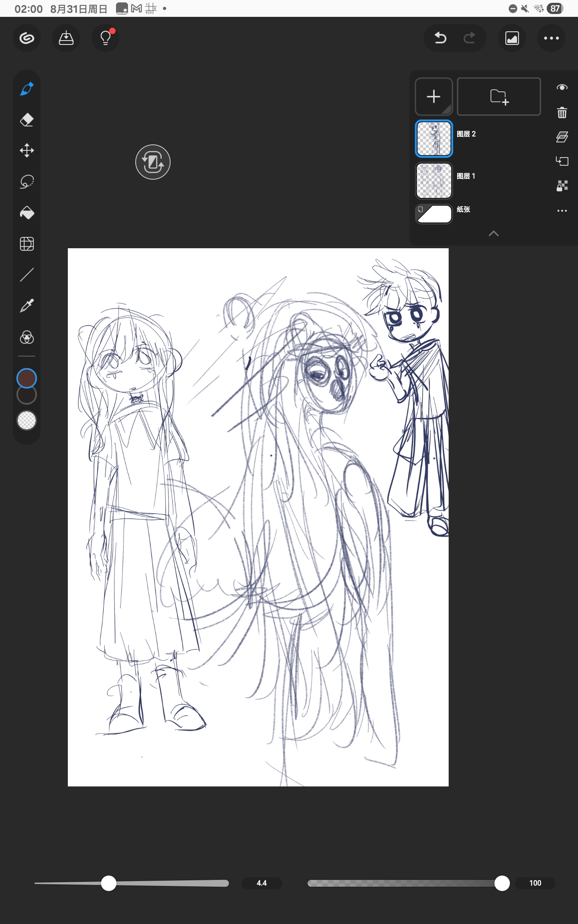
Task: Select the Eyedropper color picker
Action: (27, 306)
